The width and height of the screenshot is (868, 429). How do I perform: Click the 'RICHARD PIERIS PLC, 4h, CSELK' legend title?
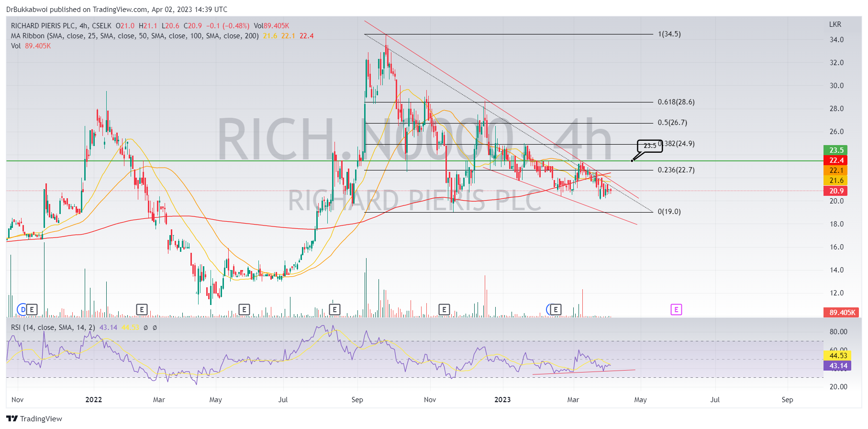pos(61,26)
